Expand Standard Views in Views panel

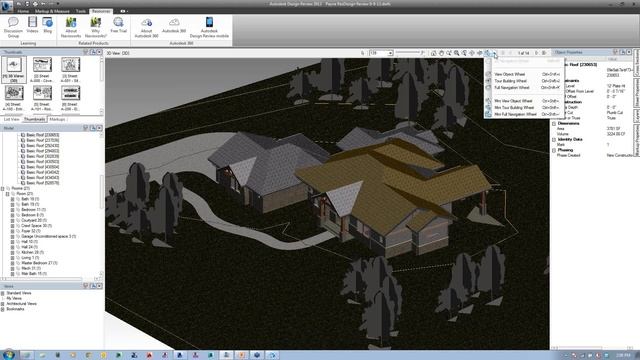tap(2, 293)
